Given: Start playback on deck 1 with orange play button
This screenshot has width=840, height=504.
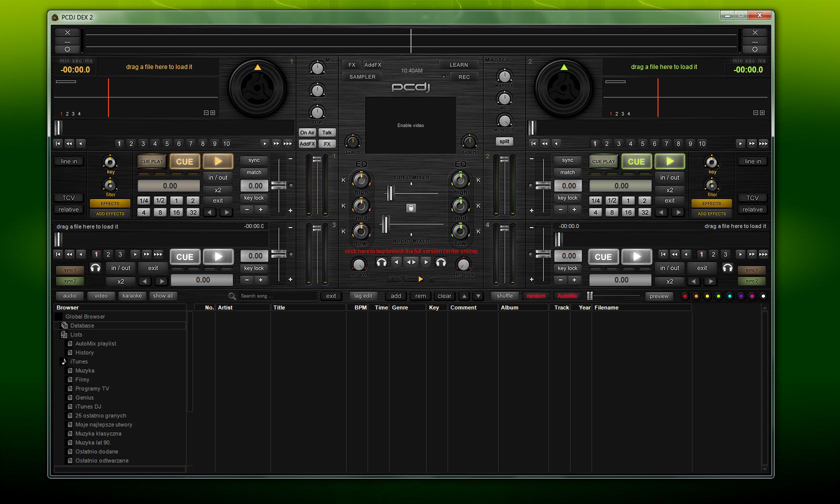Looking at the screenshot, I should pyautogui.click(x=218, y=161).
